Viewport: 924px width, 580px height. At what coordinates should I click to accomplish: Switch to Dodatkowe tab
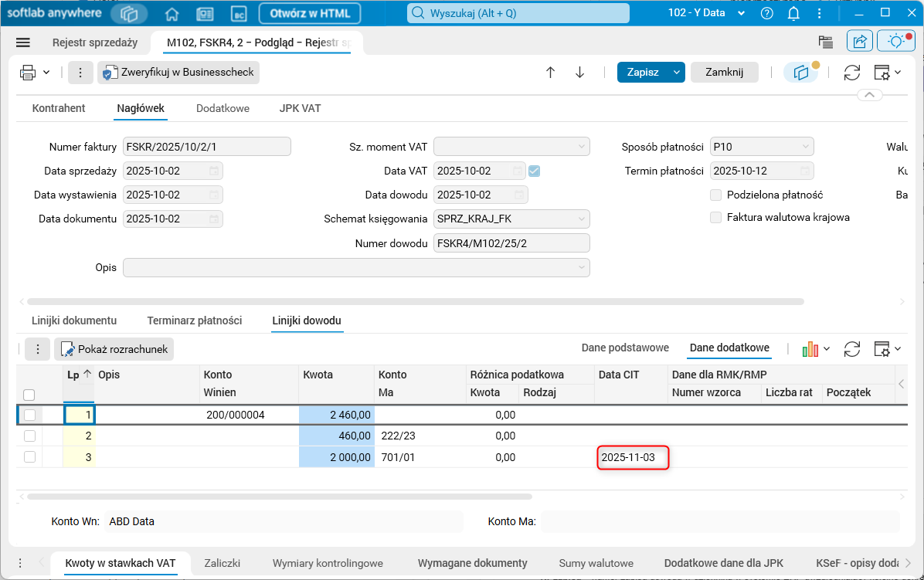223,108
